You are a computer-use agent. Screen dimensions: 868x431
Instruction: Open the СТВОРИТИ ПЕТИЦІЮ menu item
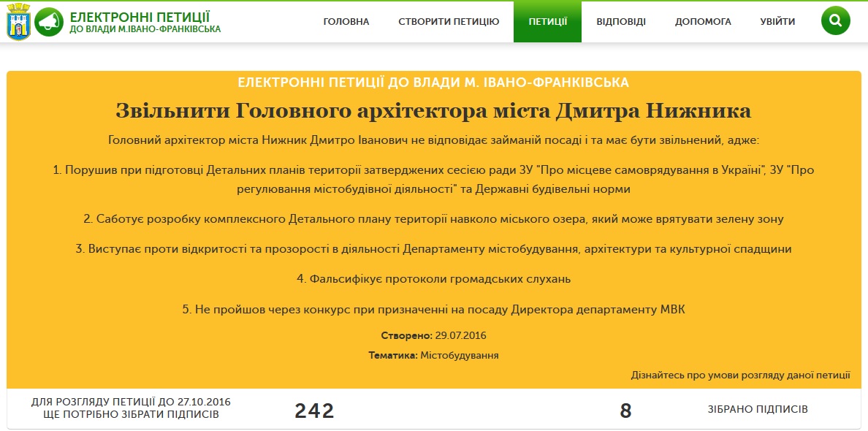click(449, 22)
